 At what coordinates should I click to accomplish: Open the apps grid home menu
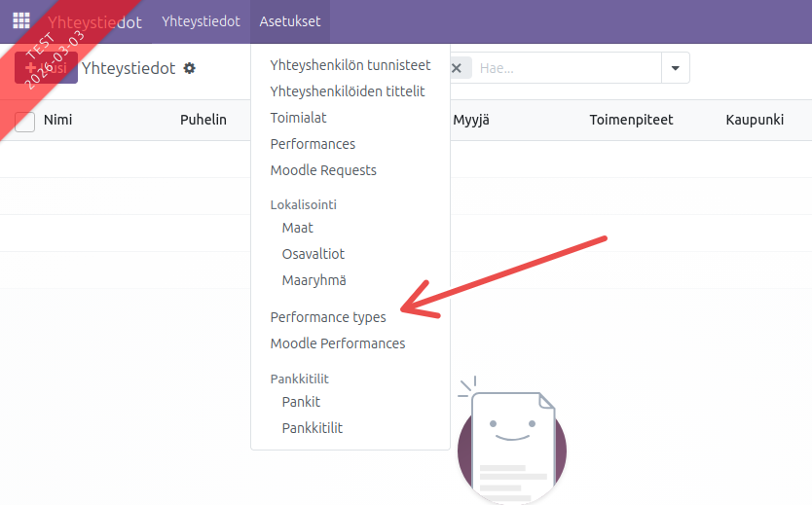point(21,21)
